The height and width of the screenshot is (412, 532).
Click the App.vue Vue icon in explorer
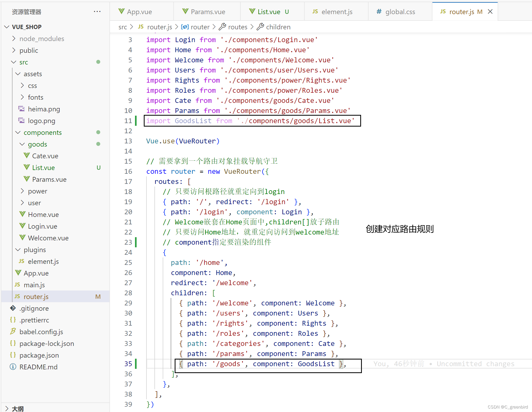click(x=18, y=273)
